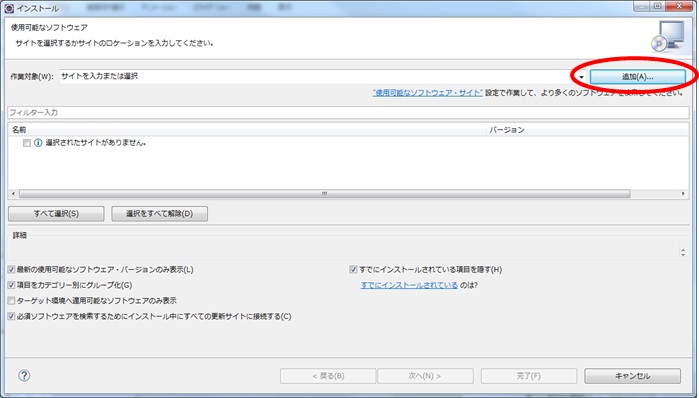Open the 作業対象 site dropdown arrow
699x398 pixels.
(x=581, y=77)
